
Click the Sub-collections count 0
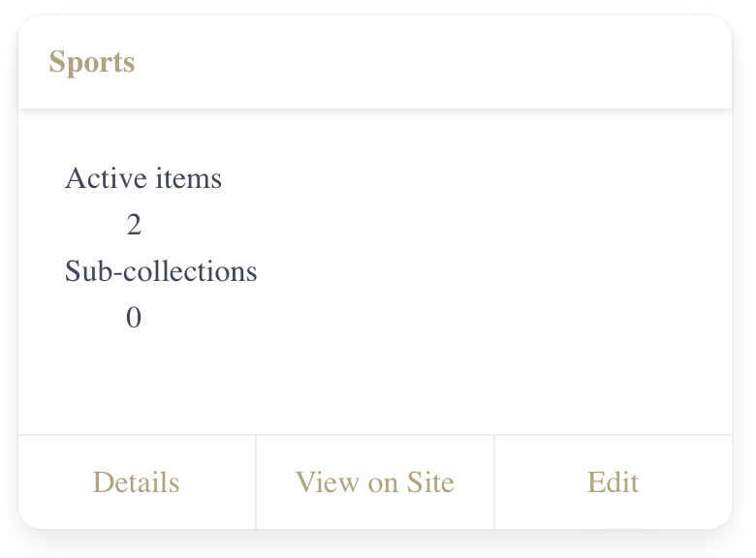tap(134, 318)
